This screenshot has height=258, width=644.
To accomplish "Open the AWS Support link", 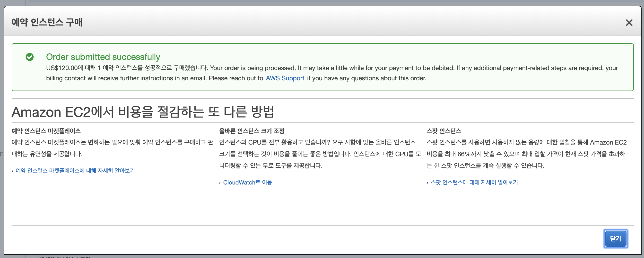I will (285, 78).
